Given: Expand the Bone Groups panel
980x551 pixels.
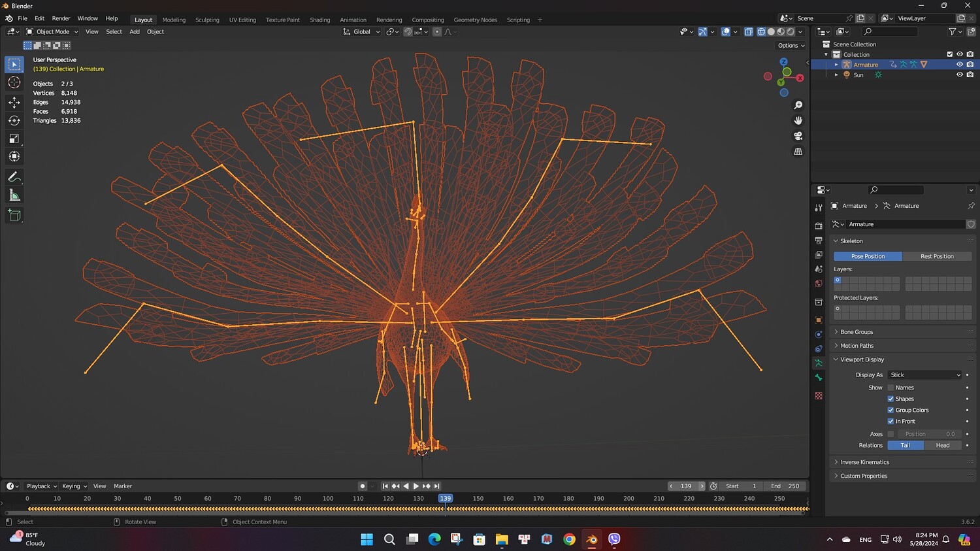Looking at the screenshot, I should pos(856,332).
